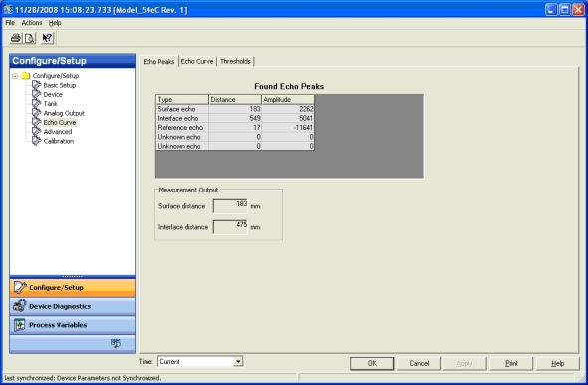Image resolution: width=588 pixels, height=385 pixels.
Task: Click the OK button
Action: (372, 364)
